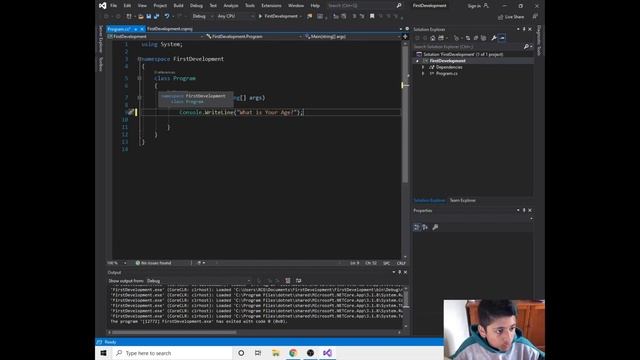This screenshot has width=640, height=360.
Task: Select Program.cs in Solution Explorer
Action: pos(447,74)
